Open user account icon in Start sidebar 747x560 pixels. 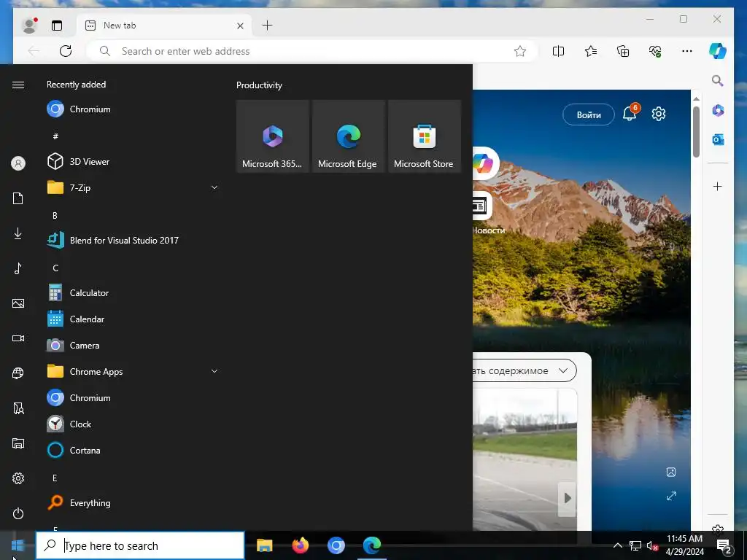18,163
